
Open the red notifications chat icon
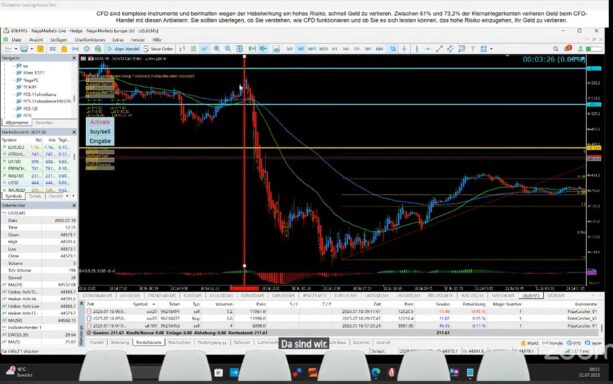click(x=568, y=48)
